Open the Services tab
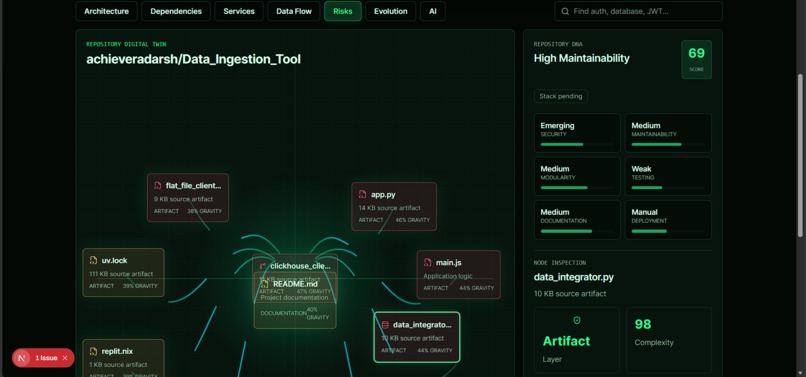 tap(239, 11)
